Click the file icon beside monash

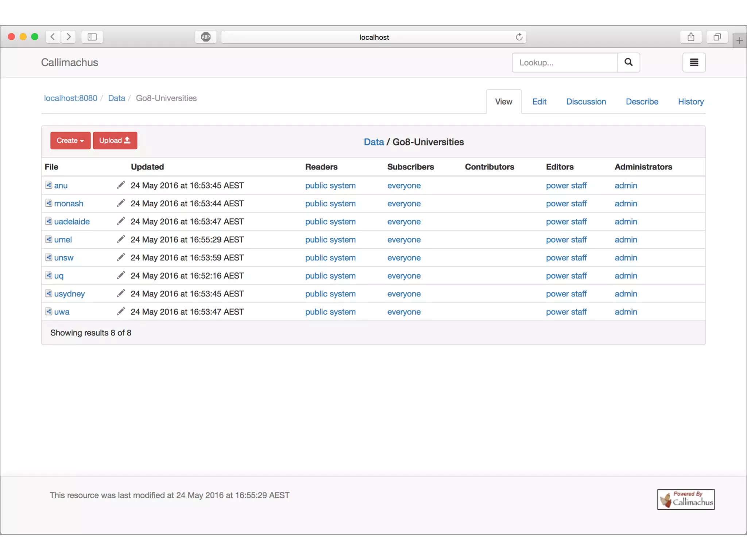pos(49,203)
